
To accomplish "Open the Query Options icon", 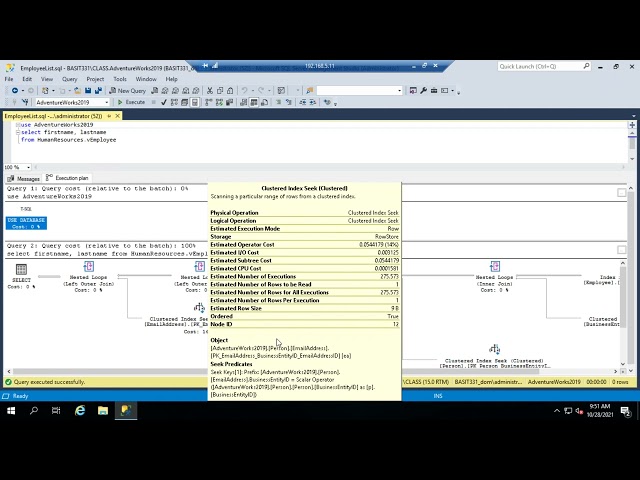I will [184, 102].
